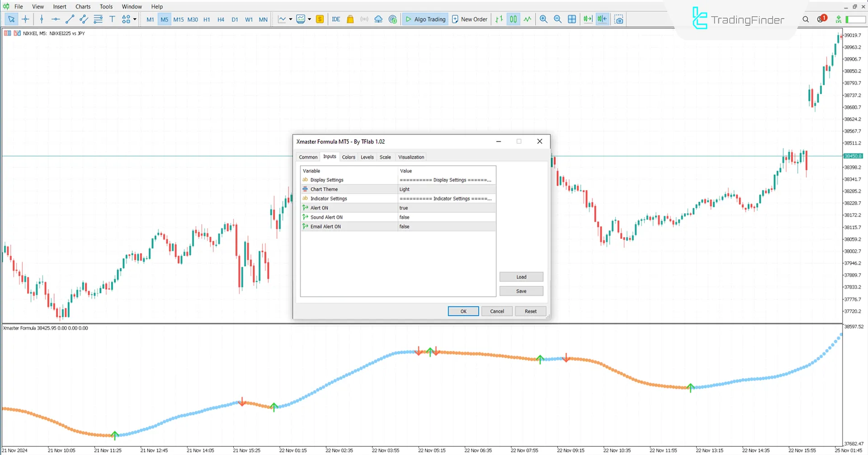Take a chart screenshot
Viewport: 868px width, 455px height.
[x=619, y=19]
